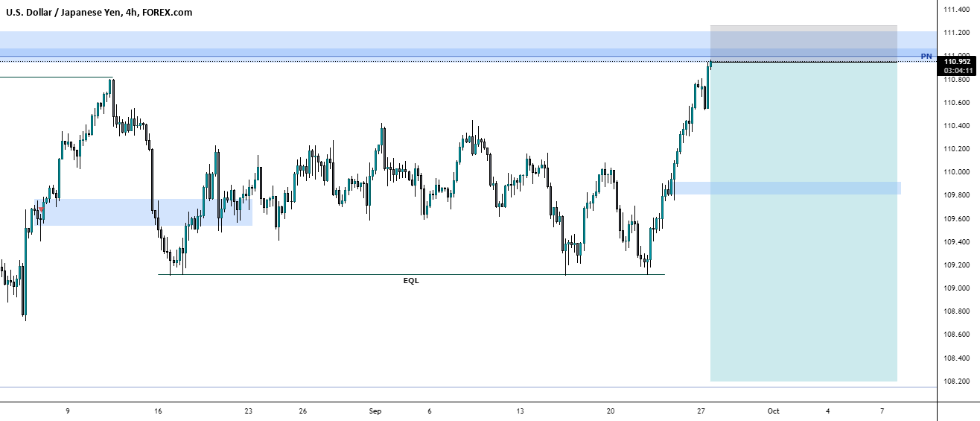Click the 110.200 price axis label
980x421 pixels.
pyautogui.click(x=956, y=149)
